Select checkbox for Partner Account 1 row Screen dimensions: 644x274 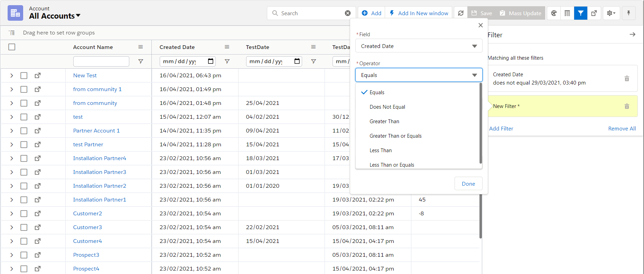point(24,130)
